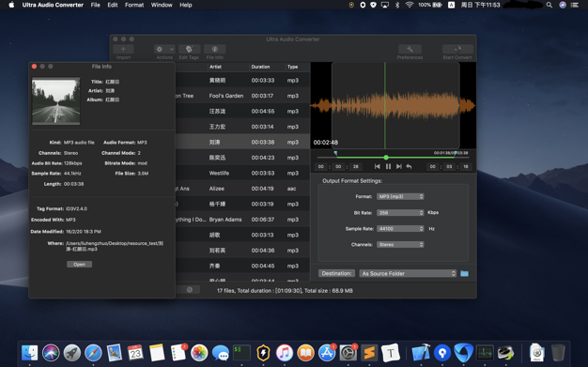588x367 pixels.
Task: Select the track with duration 00:04:23
Action: point(242,158)
